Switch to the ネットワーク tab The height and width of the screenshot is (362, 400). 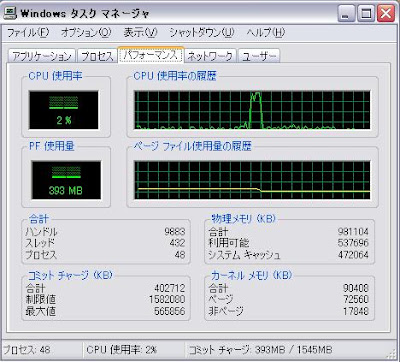(210, 56)
